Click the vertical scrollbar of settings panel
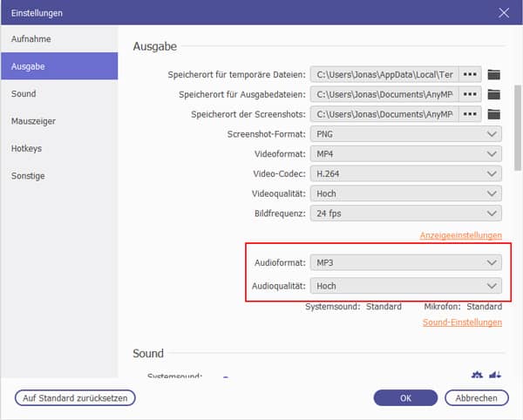523x420 pixels. (x=518, y=127)
